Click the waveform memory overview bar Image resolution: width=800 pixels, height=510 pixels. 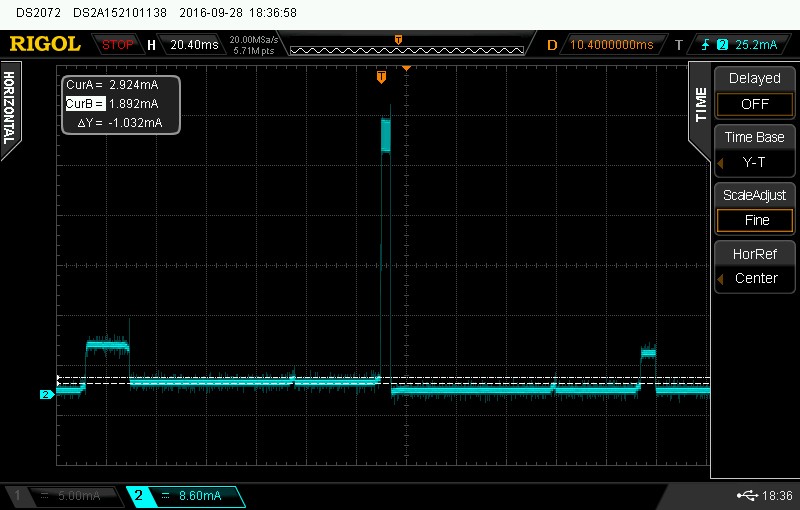pos(407,45)
